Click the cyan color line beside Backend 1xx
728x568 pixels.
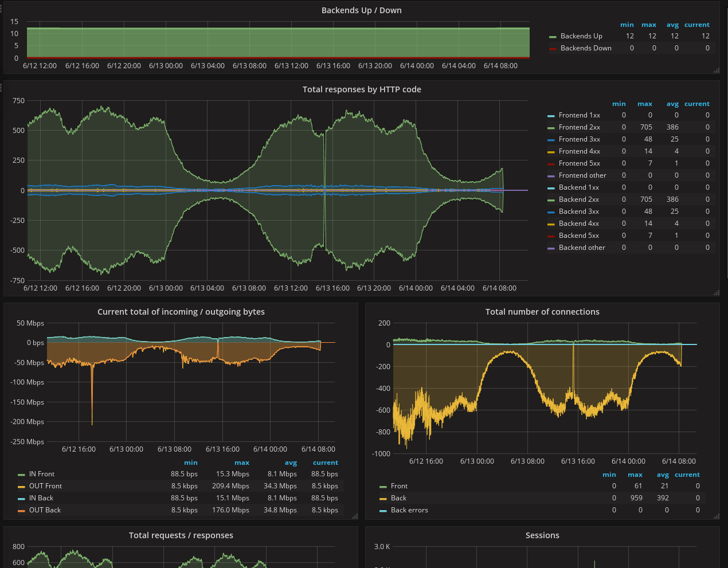(551, 188)
